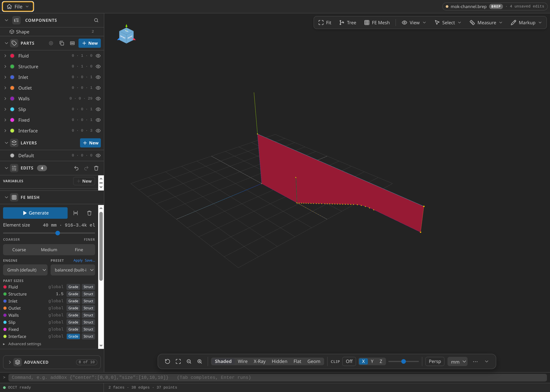Reset view rotation in bottom toolbar
The height and width of the screenshot is (392, 550).
click(x=167, y=361)
